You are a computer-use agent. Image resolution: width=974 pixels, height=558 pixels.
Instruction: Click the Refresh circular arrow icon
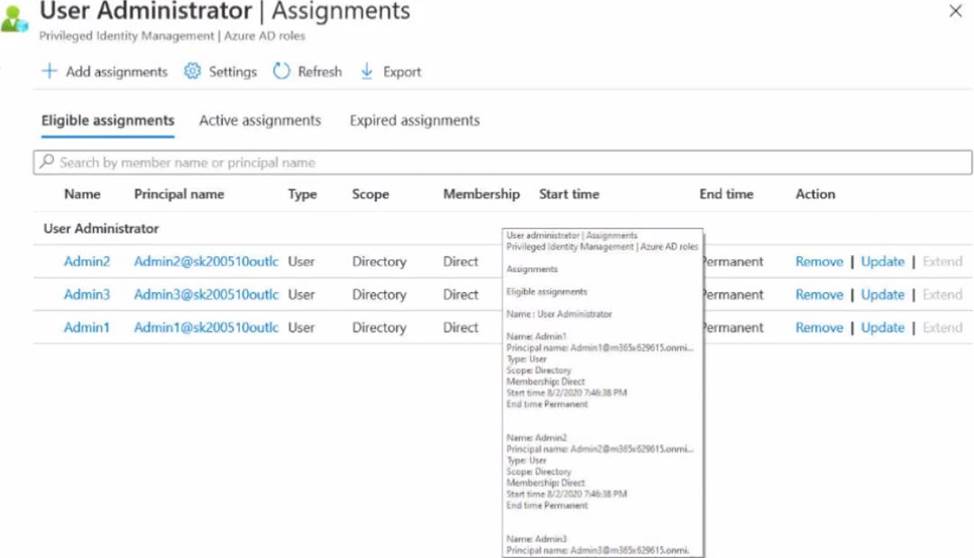282,71
